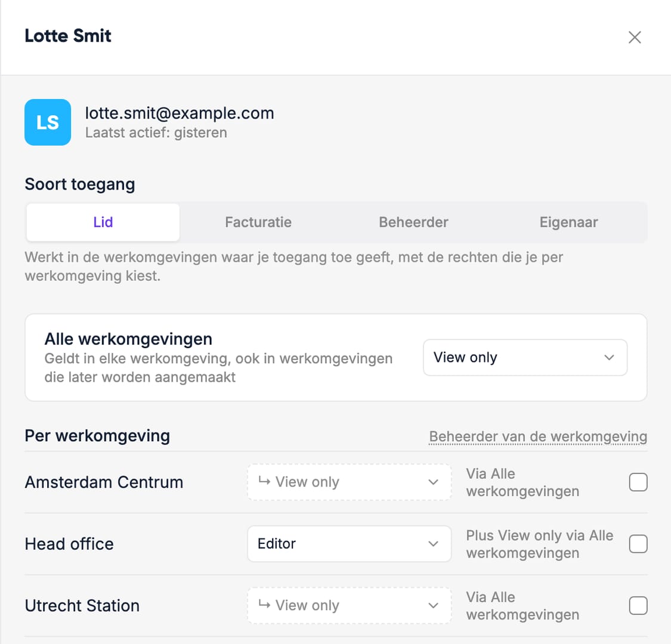Click the 'Geldt in elke werkomgeving' description

tap(218, 367)
